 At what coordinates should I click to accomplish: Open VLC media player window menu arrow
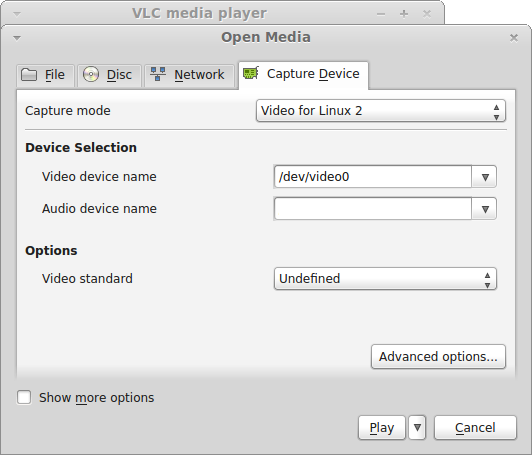[17, 14]
